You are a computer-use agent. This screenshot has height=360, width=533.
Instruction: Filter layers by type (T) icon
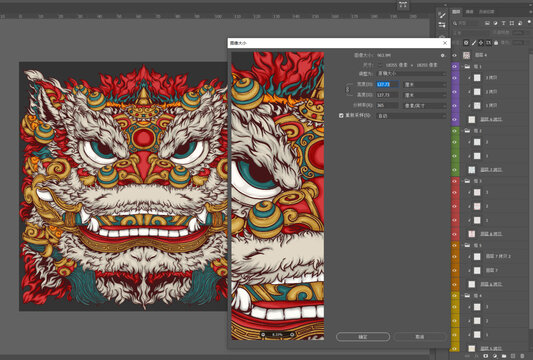pos(504,23)
